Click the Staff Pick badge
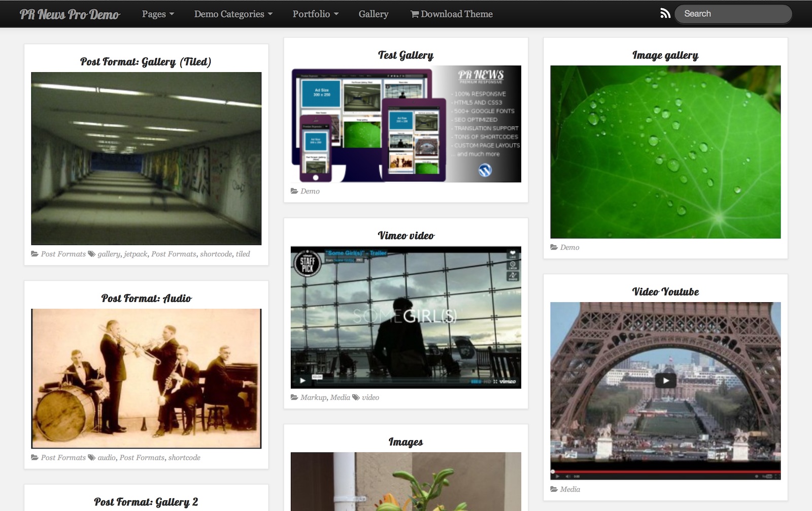 (308, 264)
